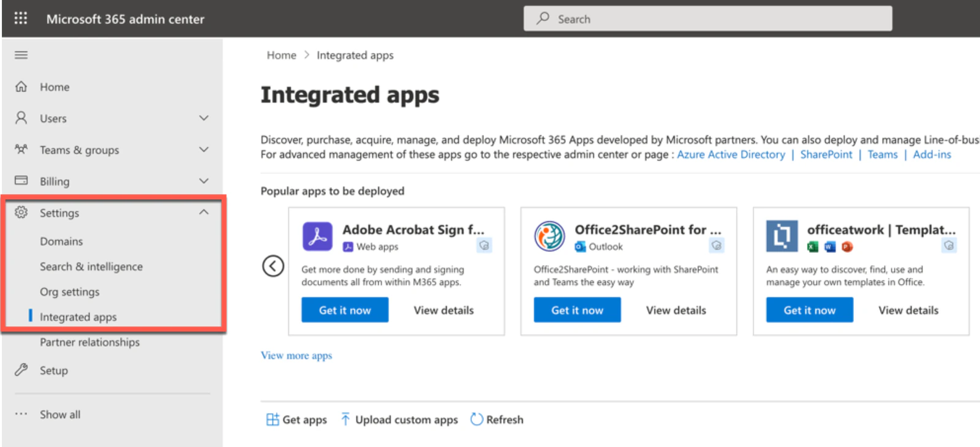
Task: Open the Add-ins link
Action: click(932, 154)
